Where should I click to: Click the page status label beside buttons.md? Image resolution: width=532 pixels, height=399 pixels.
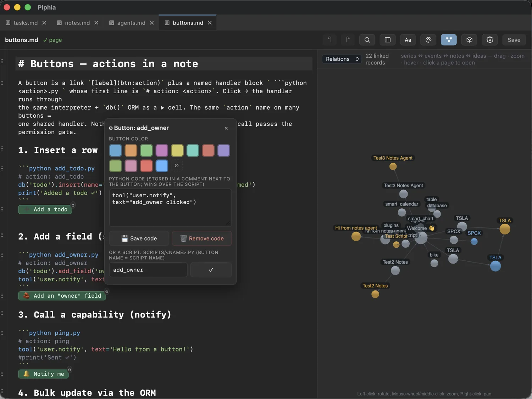pyautogui.click(x=52, y=40)
